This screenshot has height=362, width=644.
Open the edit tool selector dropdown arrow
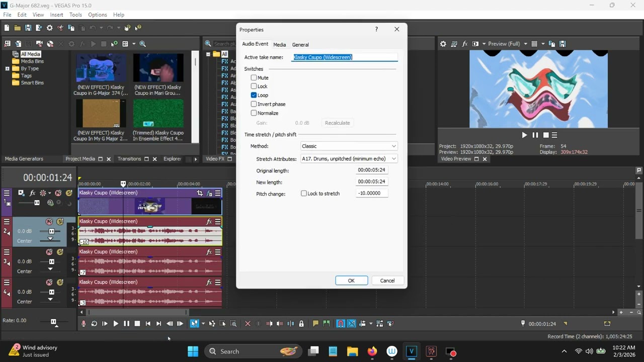click(x=203, y=324)
